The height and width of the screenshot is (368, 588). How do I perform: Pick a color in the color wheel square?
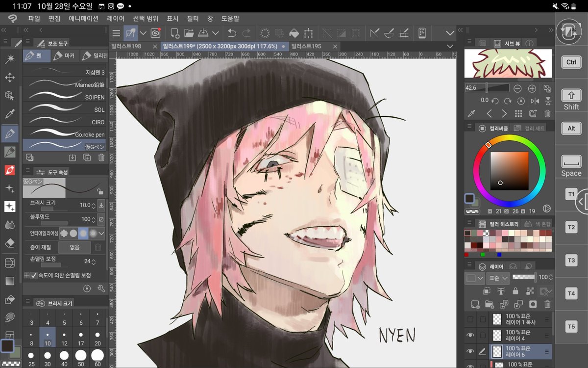[510, 171]
